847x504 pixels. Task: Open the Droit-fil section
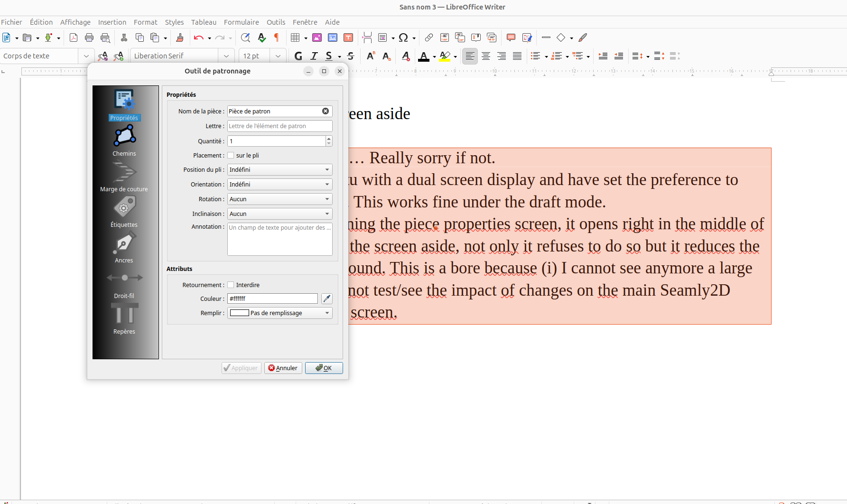pos(124,283)
